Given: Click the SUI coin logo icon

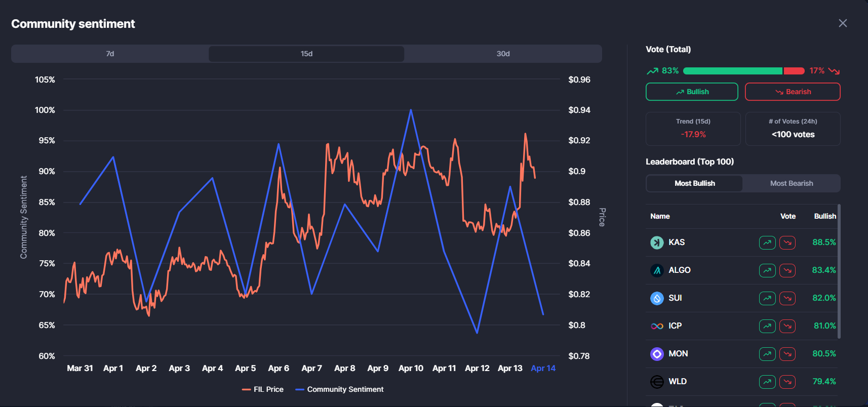Looking at the screenshot, I should coord(657,298).
